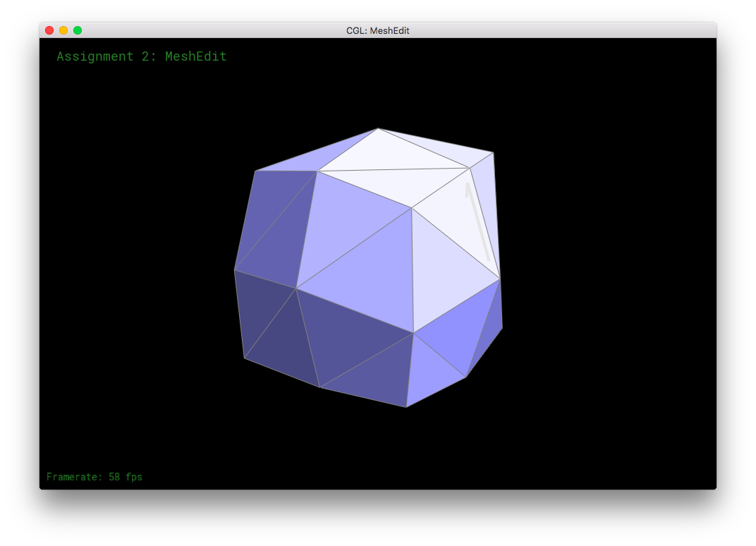Click the yellow minimize window button

pyautogui.click(x=63, y=30)
